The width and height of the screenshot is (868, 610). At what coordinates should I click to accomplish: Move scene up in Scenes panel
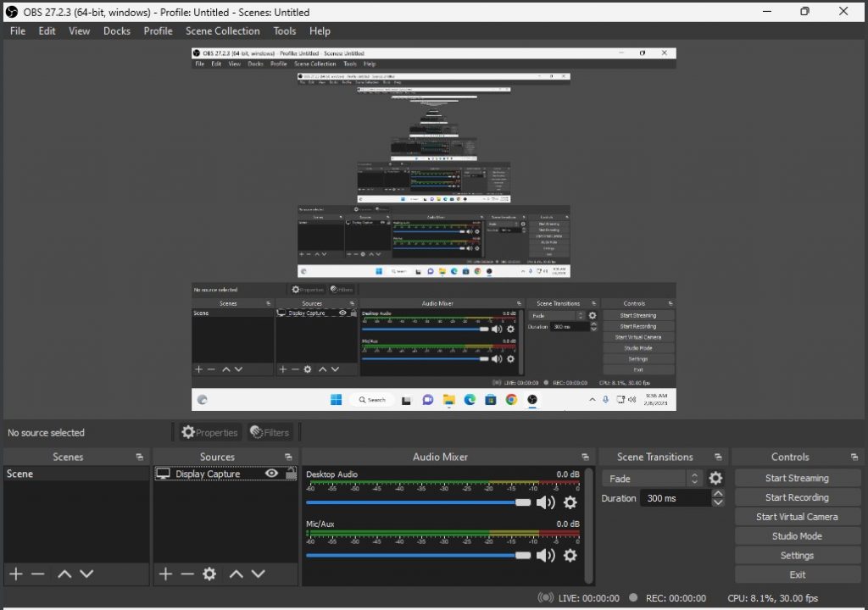[64, 574]
